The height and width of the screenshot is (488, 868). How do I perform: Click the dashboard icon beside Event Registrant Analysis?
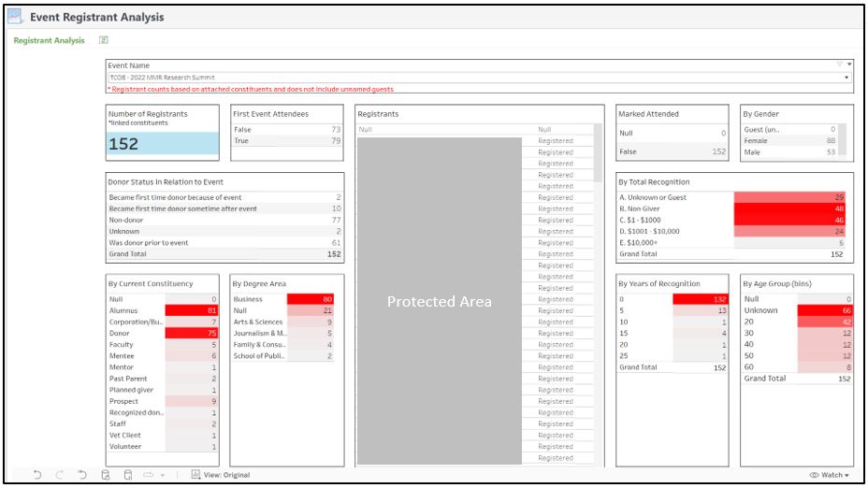point(15,16)
